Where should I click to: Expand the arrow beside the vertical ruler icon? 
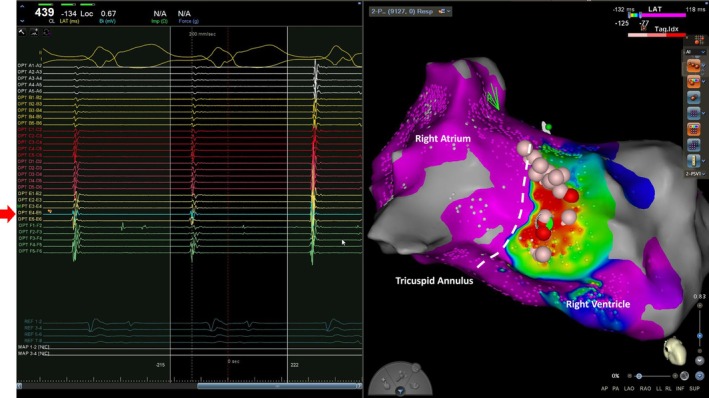(x=704, y=161)
